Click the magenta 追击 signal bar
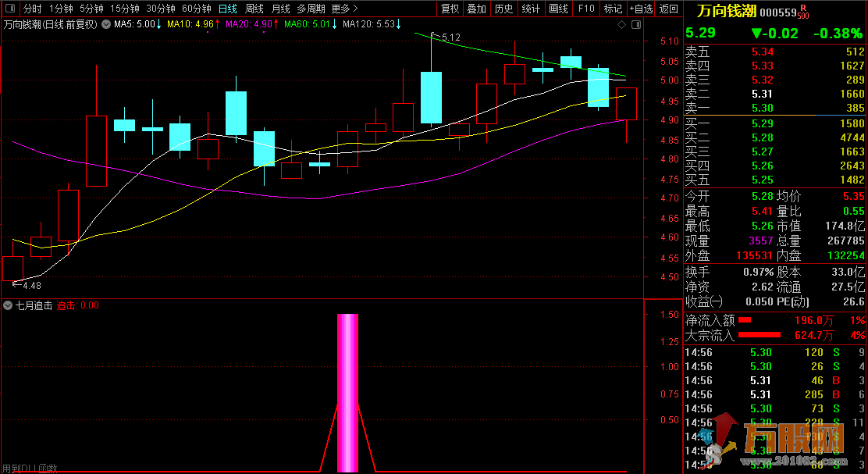The image size is (868, 474). (x=347, y=393)
